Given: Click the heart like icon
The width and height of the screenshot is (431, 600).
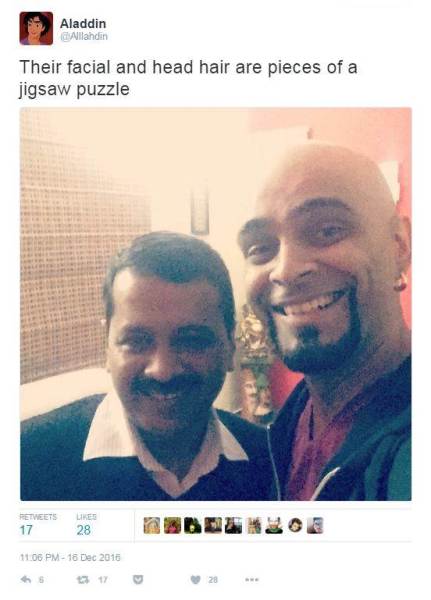Looking at the screenshot, I should tap(195, 580).
